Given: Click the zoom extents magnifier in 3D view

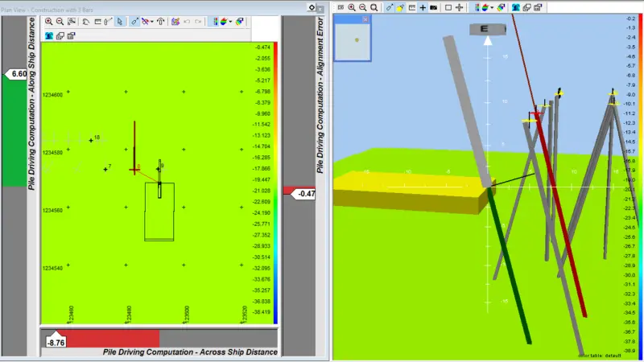Looking at the screenshot, I should tap(374, 7).
